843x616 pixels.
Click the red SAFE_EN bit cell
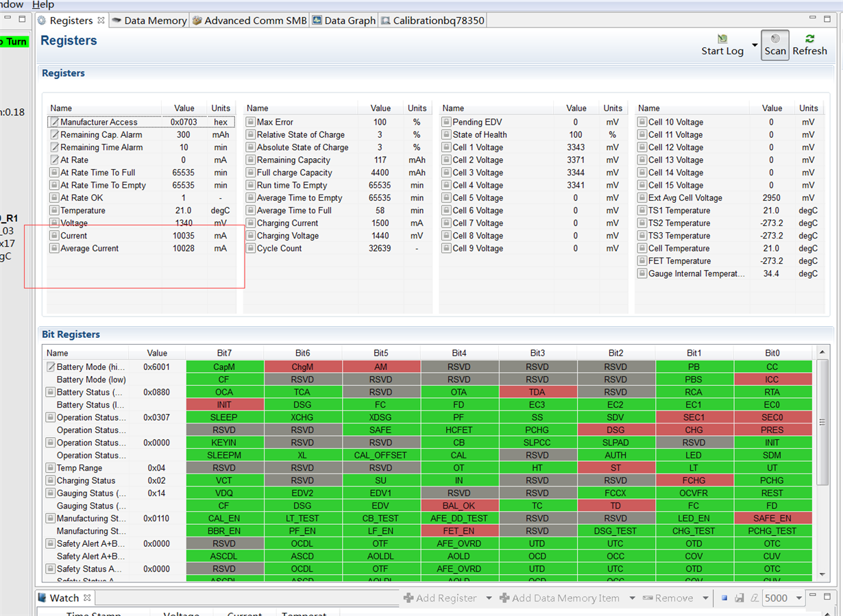(x=772, y=519)
